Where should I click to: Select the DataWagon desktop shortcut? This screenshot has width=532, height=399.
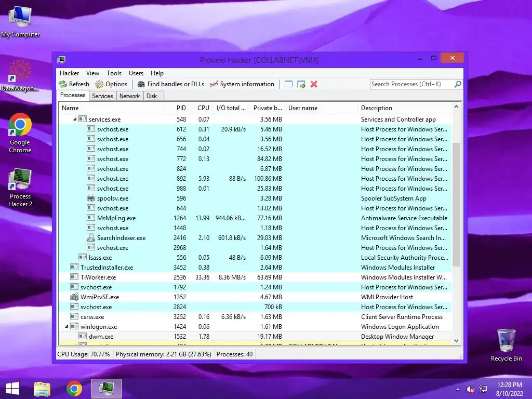[20, 75]
